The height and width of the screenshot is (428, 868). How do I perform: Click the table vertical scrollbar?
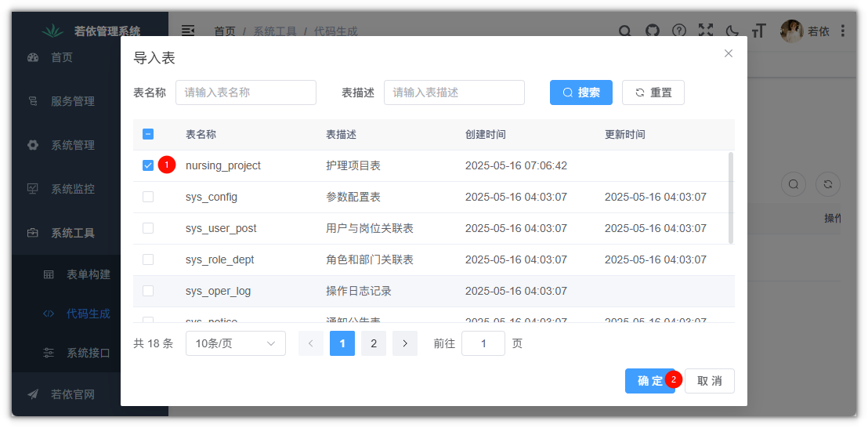point(731,198)
